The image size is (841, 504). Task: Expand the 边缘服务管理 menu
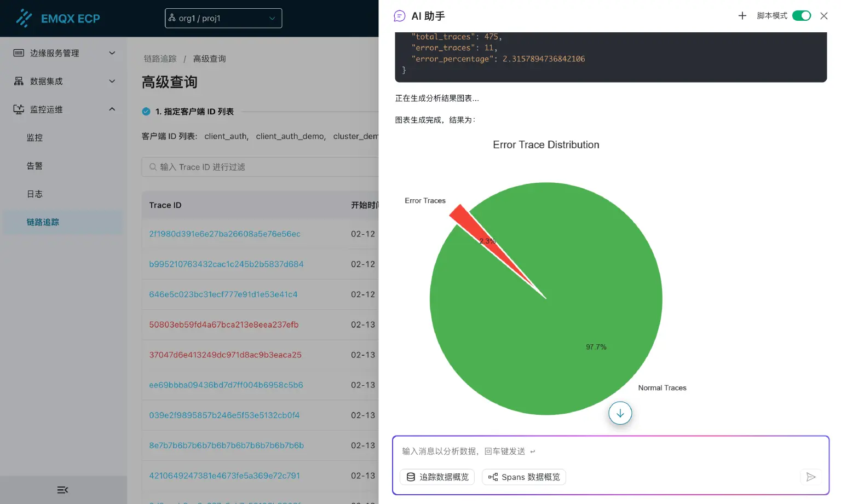[64, 53]
